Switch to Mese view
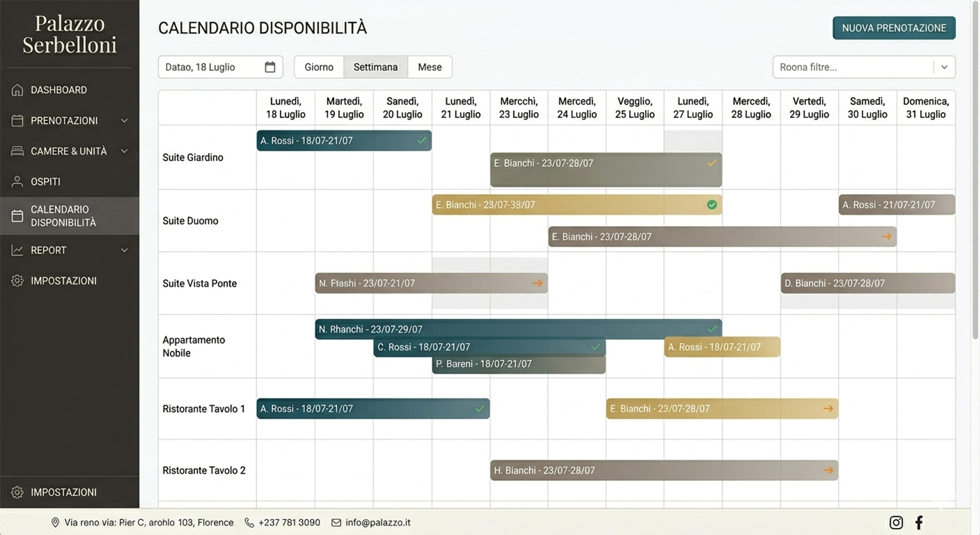980x535 pixels. pos(430,67)
